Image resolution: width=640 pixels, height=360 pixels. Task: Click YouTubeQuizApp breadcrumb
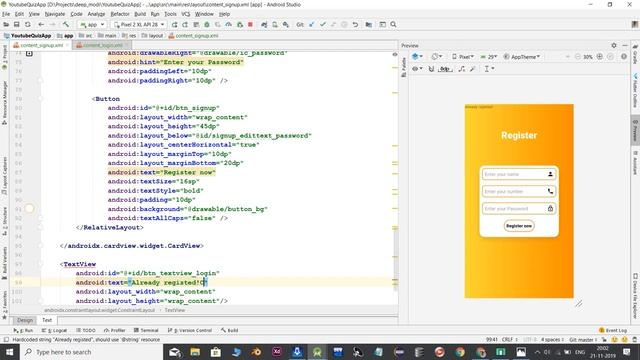point(27,36)
